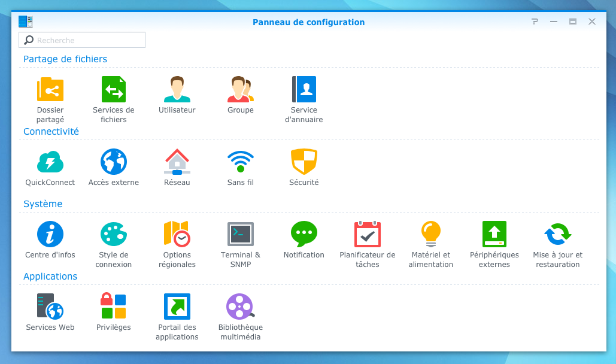The height and width of the screenshot is (364, 616).
Task: Minimize the control panel window
Action: 554,22
